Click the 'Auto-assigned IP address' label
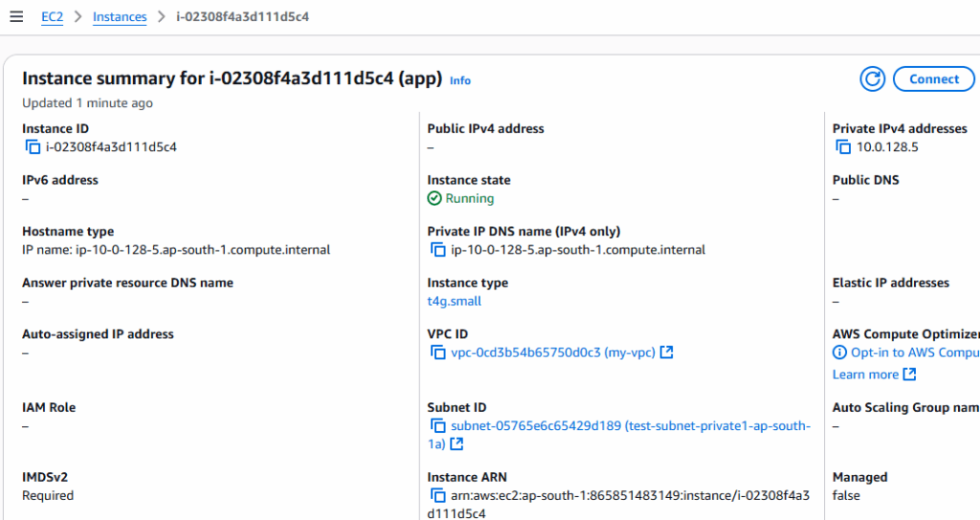This screenshot has height=520, width=980. coord(99,334)
